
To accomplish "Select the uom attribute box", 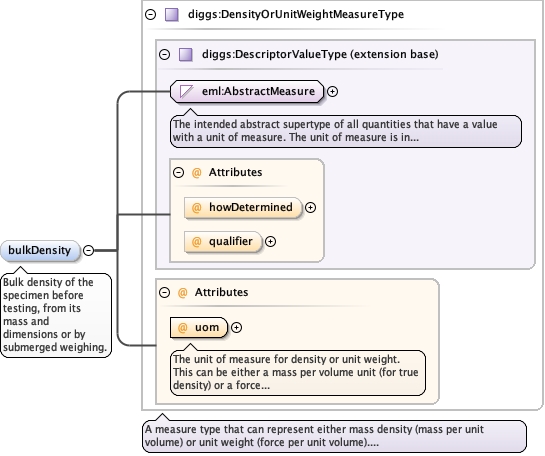I will coord(199,327).
